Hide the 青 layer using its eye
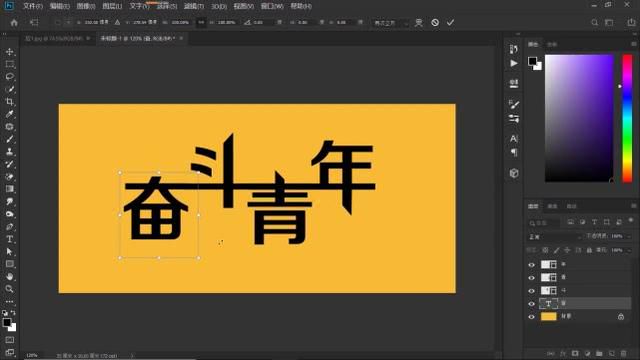640x360 pixels. (x=531, y=278)
